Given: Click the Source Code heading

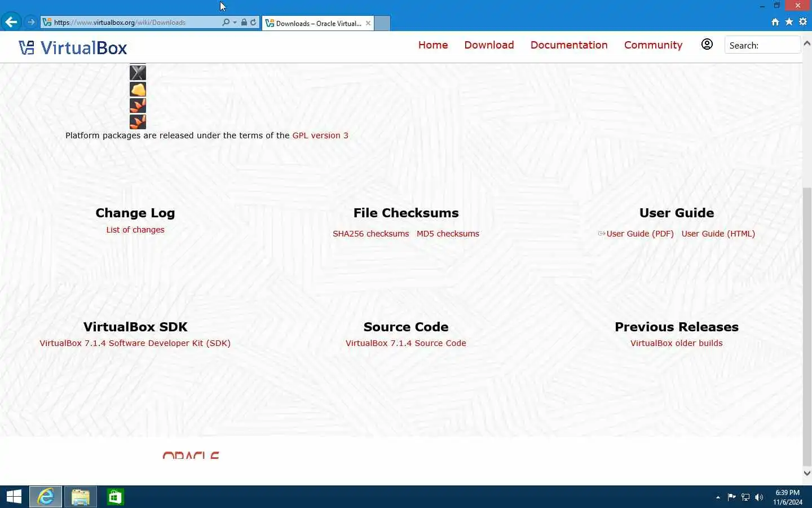Looking at the screenshot, I should tap(406, 327).
